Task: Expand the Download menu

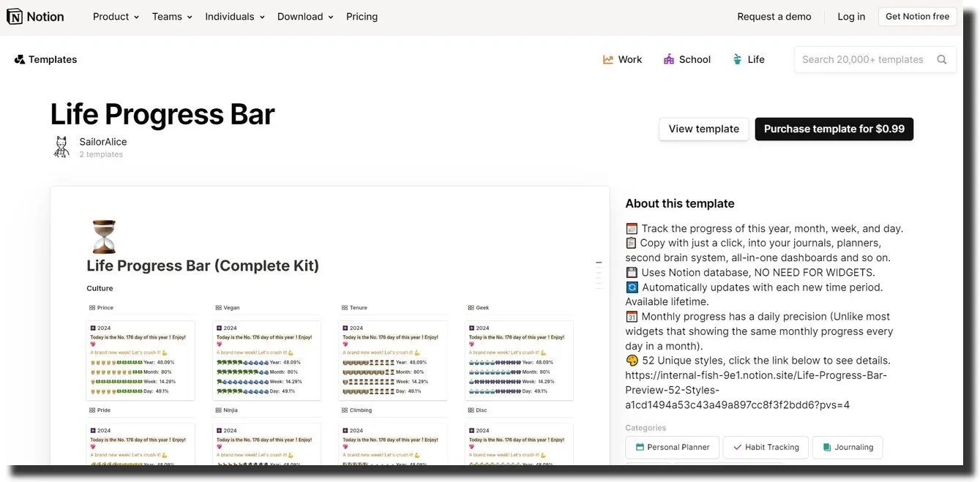Action: [305, 16]
